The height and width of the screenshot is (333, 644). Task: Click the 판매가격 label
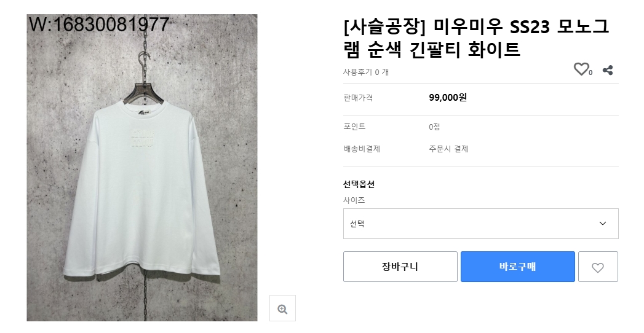pyautogui.click(x=358, y=97)
